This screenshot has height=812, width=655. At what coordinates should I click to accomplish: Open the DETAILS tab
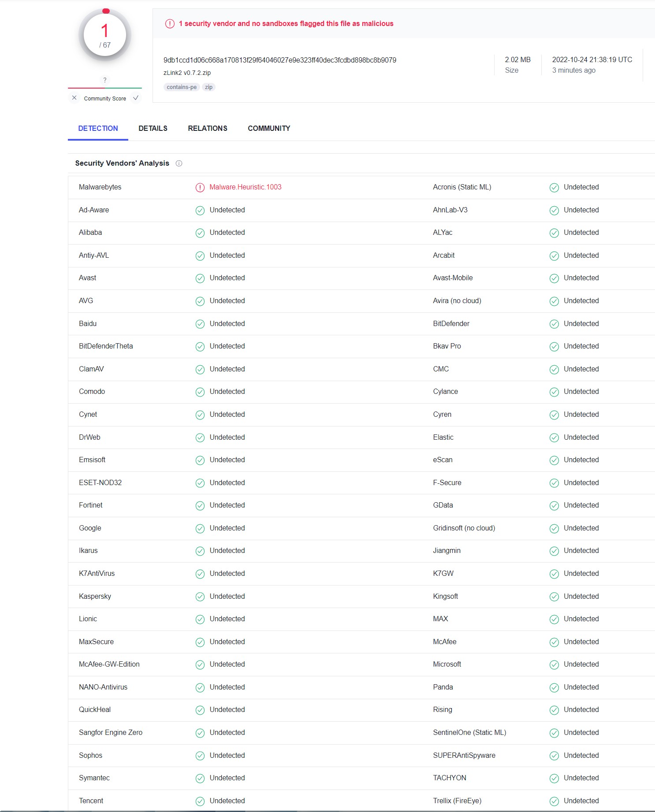point(153,128)
